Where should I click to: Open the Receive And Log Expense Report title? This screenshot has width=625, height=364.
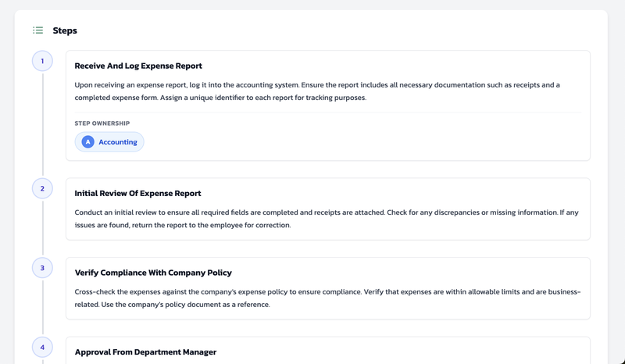click(x=138, y=66)
